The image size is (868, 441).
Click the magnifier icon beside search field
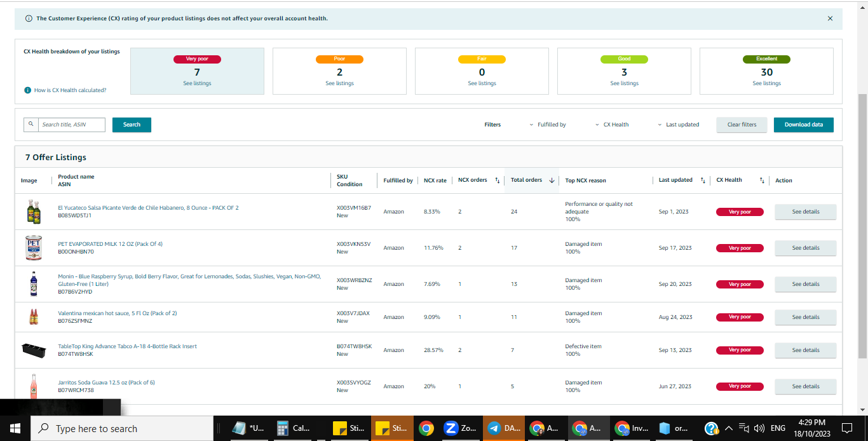[x=31, y=125]
